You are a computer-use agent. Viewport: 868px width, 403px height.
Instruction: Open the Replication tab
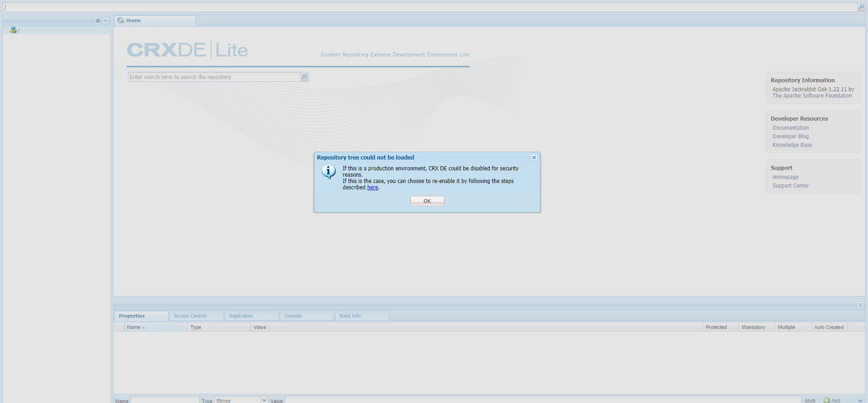click(251, 316)
